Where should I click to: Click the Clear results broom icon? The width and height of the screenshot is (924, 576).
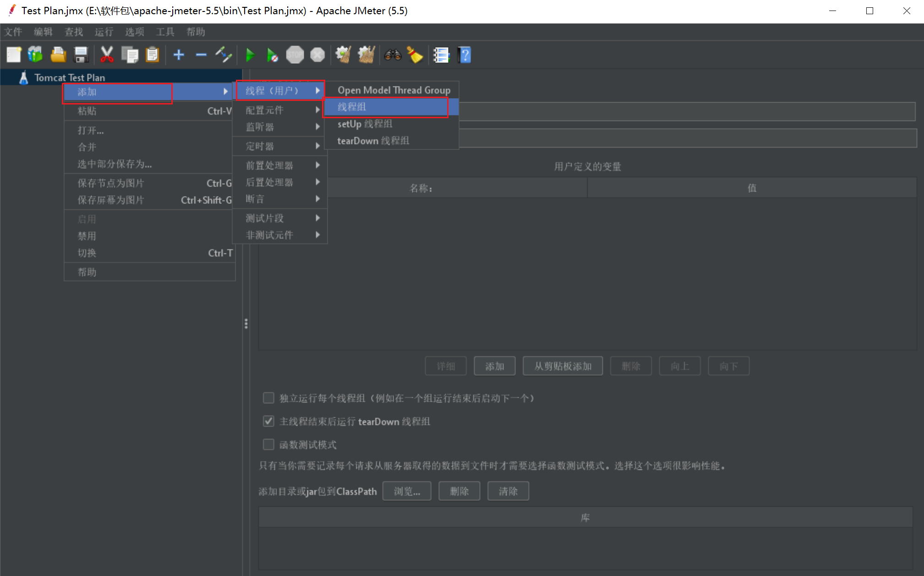pyautogui.click(x=344, y=55)
